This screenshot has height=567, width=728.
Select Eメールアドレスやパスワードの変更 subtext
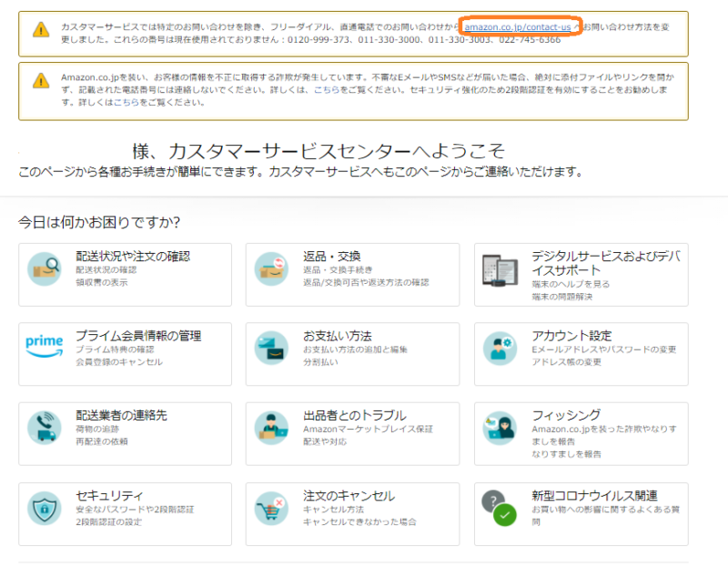point(604,349)
